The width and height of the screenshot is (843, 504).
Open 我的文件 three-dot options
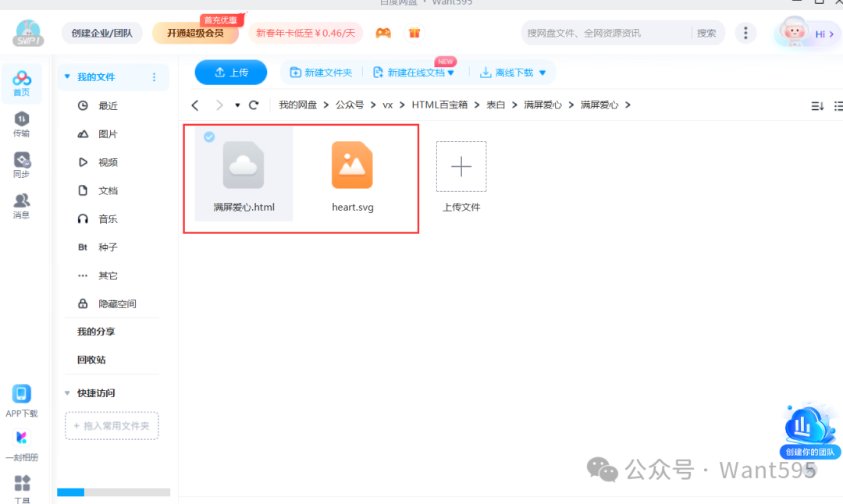pos(155,76)
